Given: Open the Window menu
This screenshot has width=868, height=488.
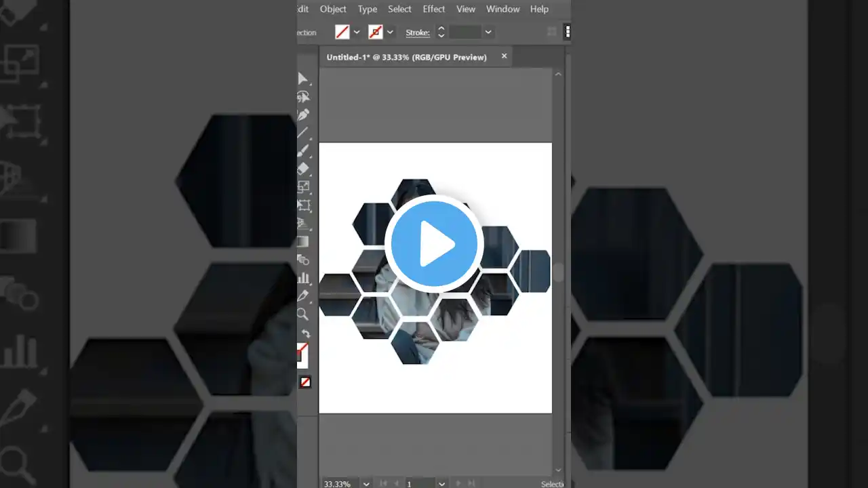Looking at the screenshot, I should click(503, 9).
